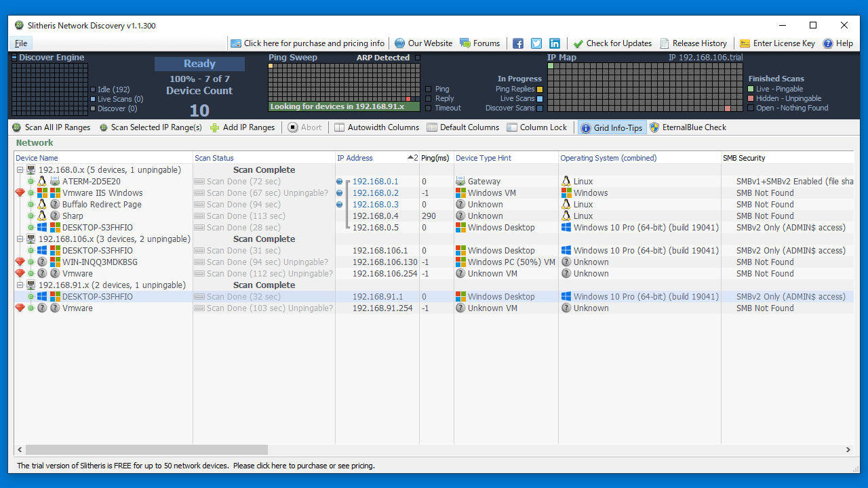The height and width of the screenshot is (488, 868).
Task: Click the horizontal scrollbar right arrow
Action: click(848, 450)
